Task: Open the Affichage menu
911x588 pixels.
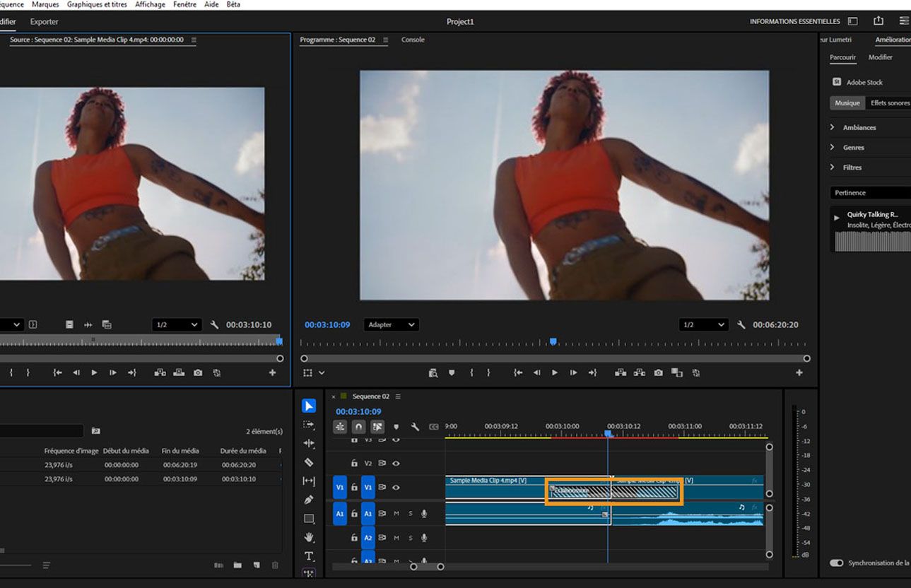Action: (x=150, y=4)
